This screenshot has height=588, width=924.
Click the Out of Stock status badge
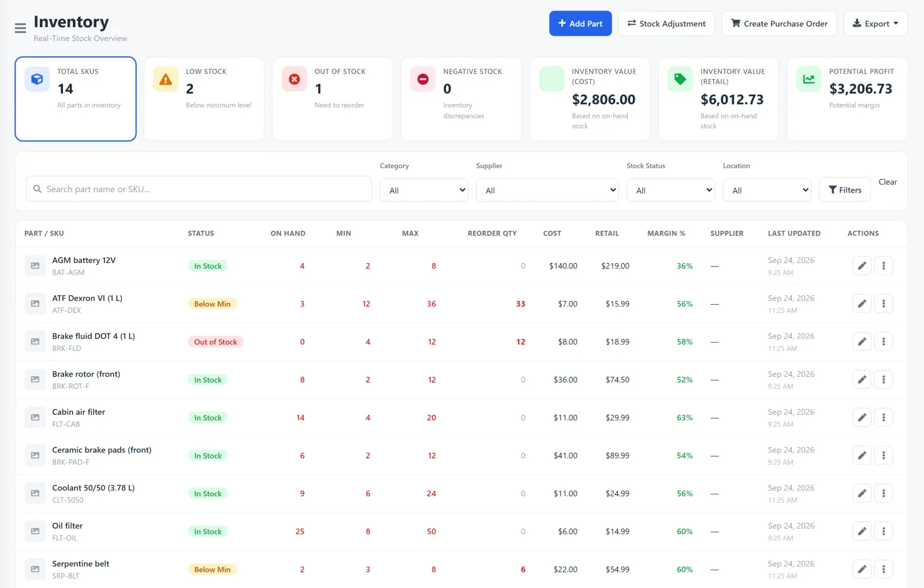[x=215, y=342]
